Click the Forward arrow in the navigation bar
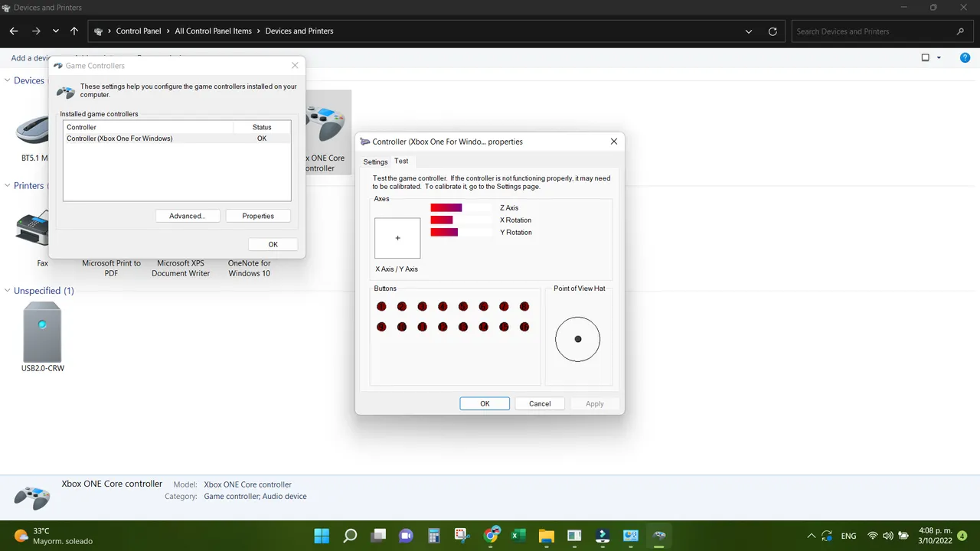This screenshot has height=551, width=980. pos(36,31)
